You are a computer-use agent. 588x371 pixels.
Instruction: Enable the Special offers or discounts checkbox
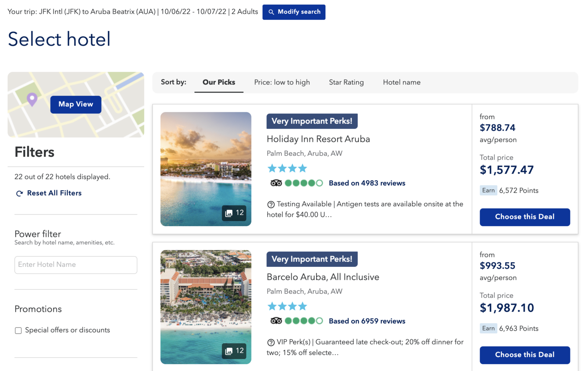[18, 330]
